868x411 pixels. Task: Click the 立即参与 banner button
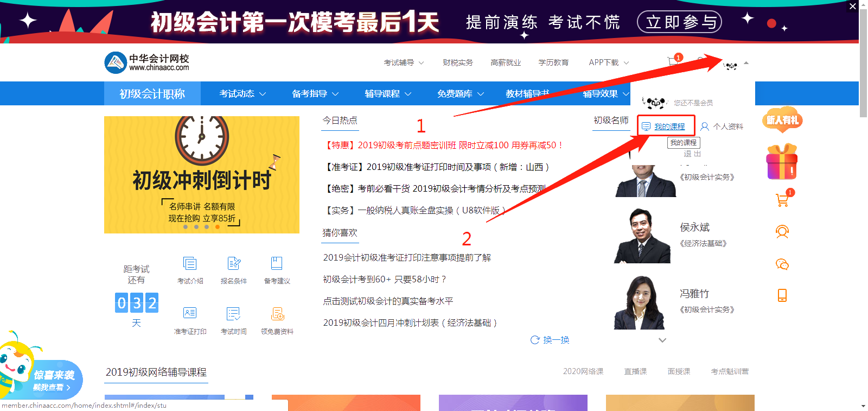tap(679, 22)
